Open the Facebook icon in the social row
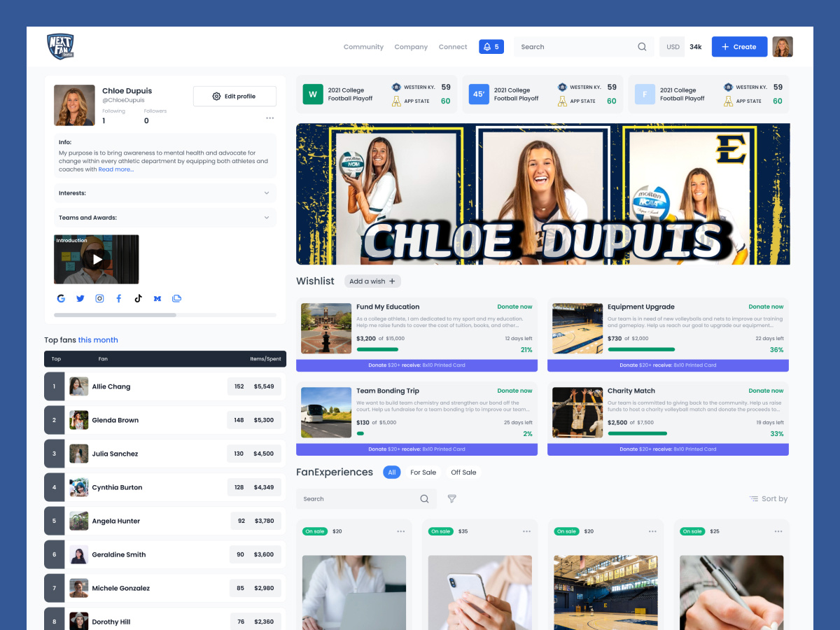Screen dimensions: 840x630 coord(118,297)
